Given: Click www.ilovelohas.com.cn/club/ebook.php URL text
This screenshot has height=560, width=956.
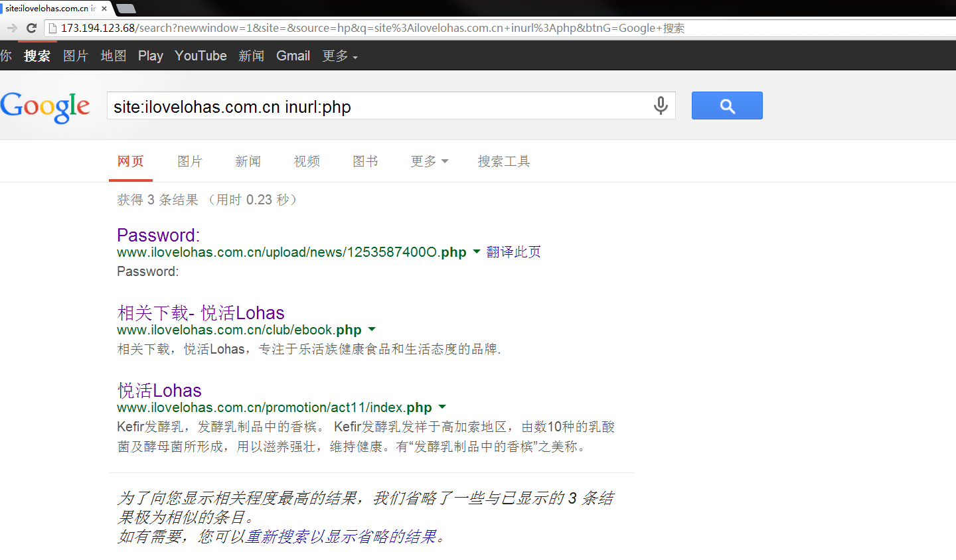Looking at the screenshot, I should pyautogui.click(x=239, y=330).
